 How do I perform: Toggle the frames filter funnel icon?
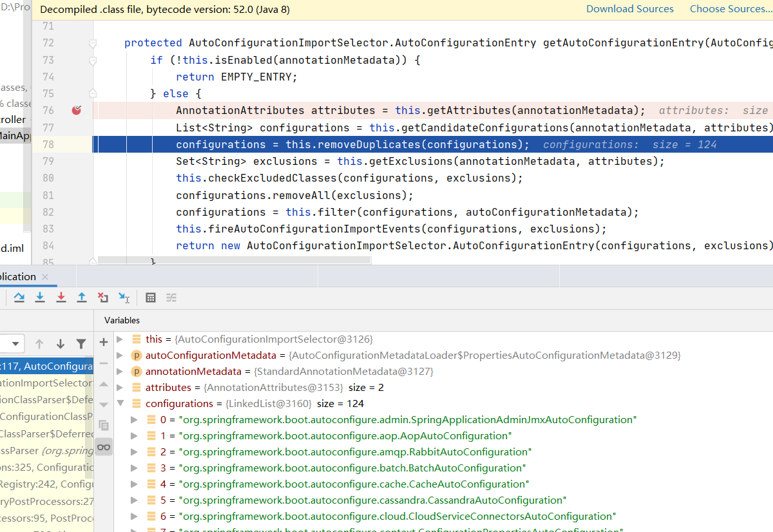coord(81,344)
